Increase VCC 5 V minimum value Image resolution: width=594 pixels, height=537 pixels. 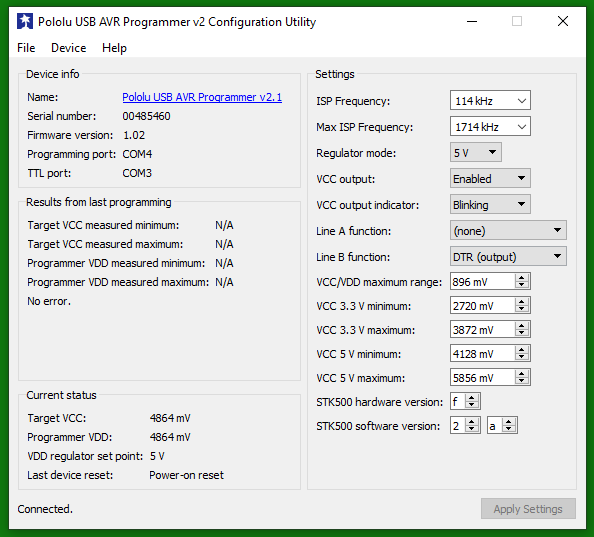click(x=522, y=350)
